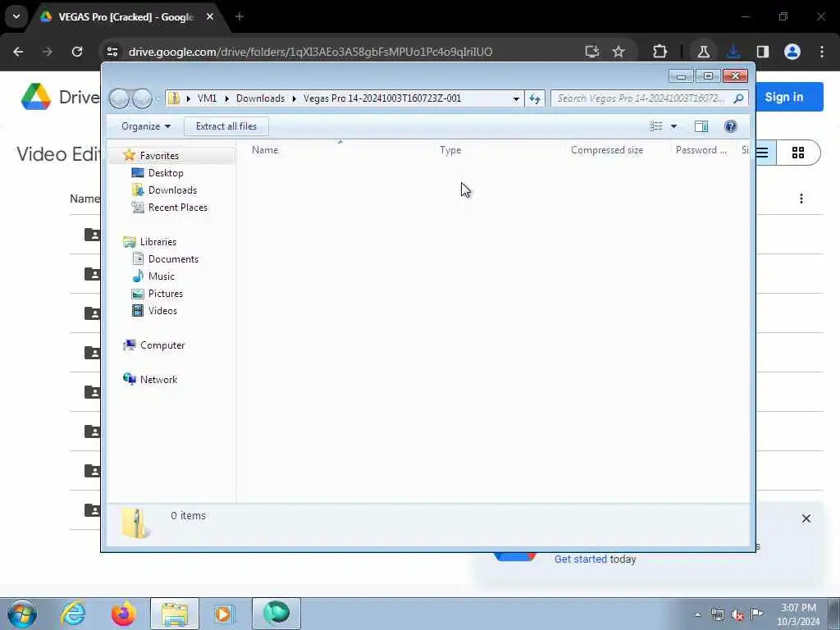
Task: Open the Pictures library
Action: (x=166, y=294)
